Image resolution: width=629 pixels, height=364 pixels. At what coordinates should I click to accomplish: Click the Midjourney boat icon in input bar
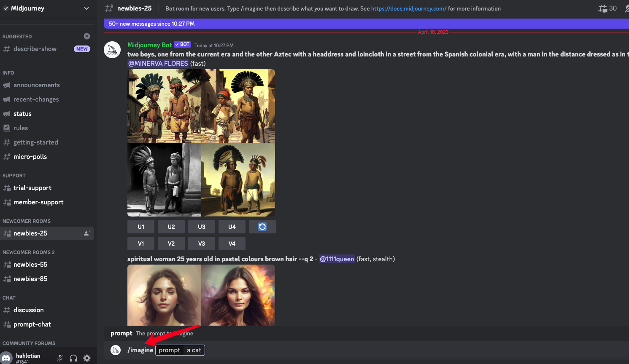coord(116,350)
